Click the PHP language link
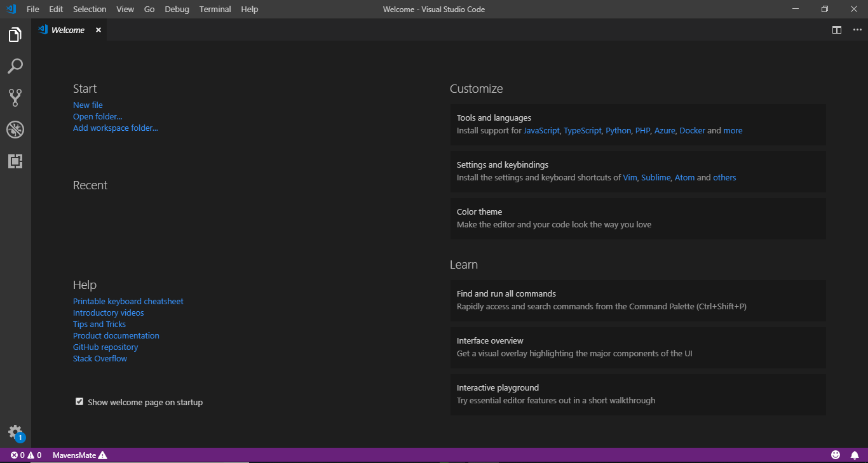 (643, 130)
